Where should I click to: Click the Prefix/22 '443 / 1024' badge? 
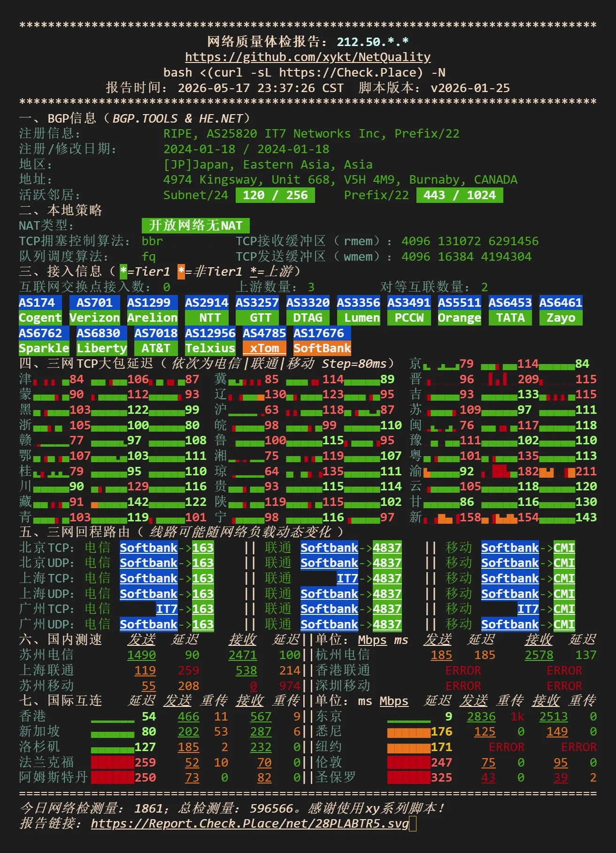[x=460, y=195]
